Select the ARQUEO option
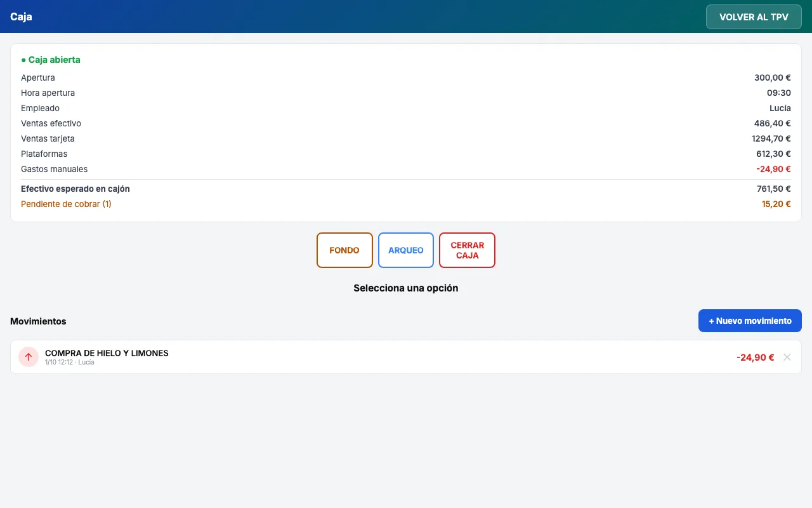812x508 pixels. [x=406, y=250]
